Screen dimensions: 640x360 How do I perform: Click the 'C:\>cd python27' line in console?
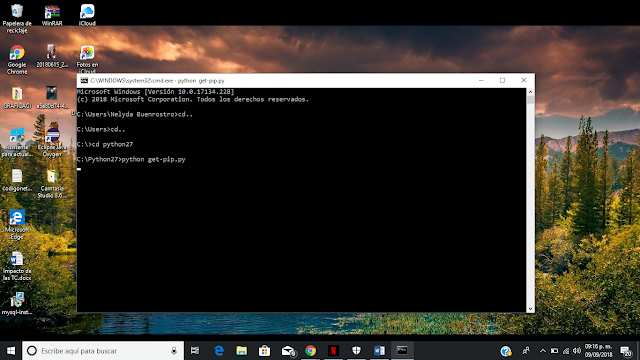105,144
